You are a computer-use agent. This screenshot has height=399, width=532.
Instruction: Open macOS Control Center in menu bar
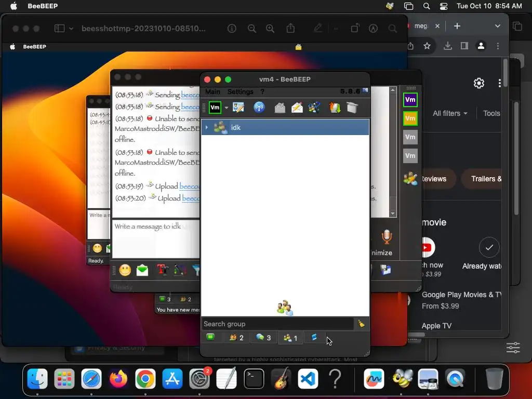coord(444,6)
